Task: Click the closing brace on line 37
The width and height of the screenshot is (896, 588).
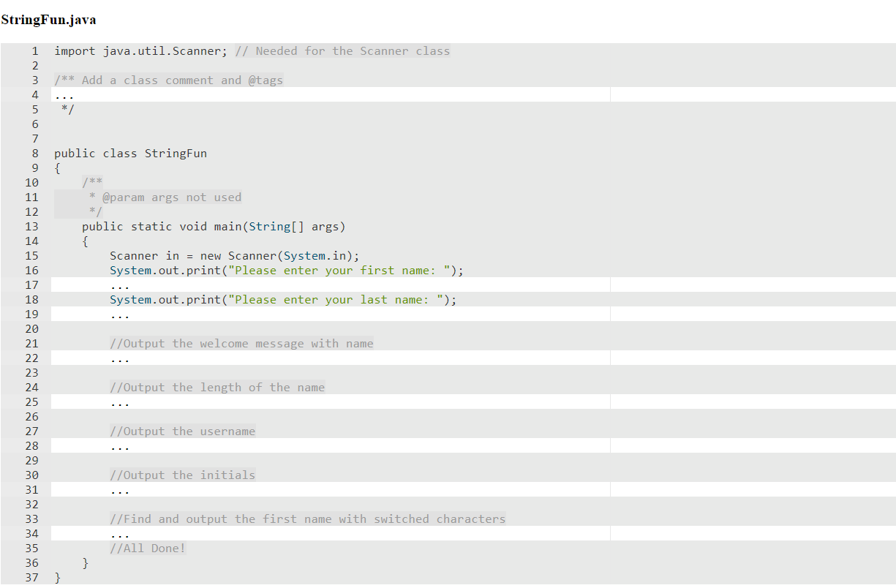Action: coord(56,577)
